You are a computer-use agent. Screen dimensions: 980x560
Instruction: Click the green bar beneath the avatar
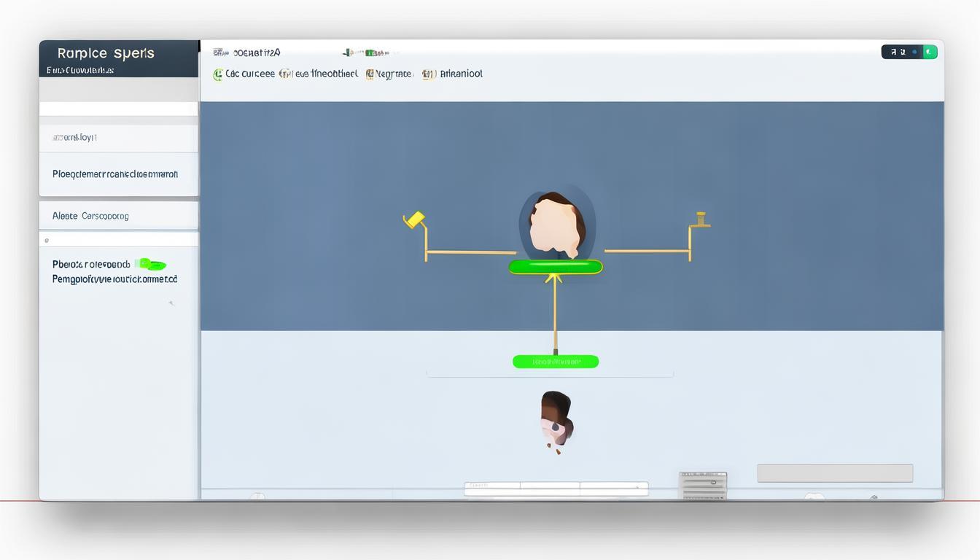[556, 268]
